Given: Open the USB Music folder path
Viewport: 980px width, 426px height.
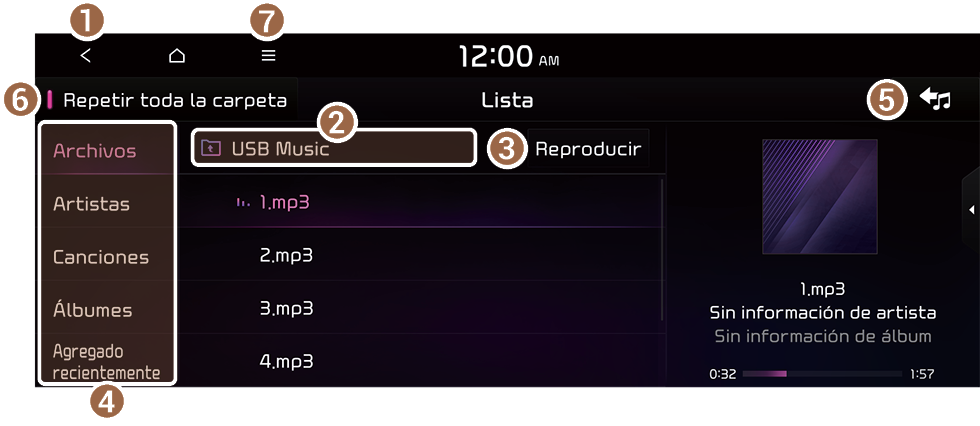Looking at the screenshot, I should 334,148.
